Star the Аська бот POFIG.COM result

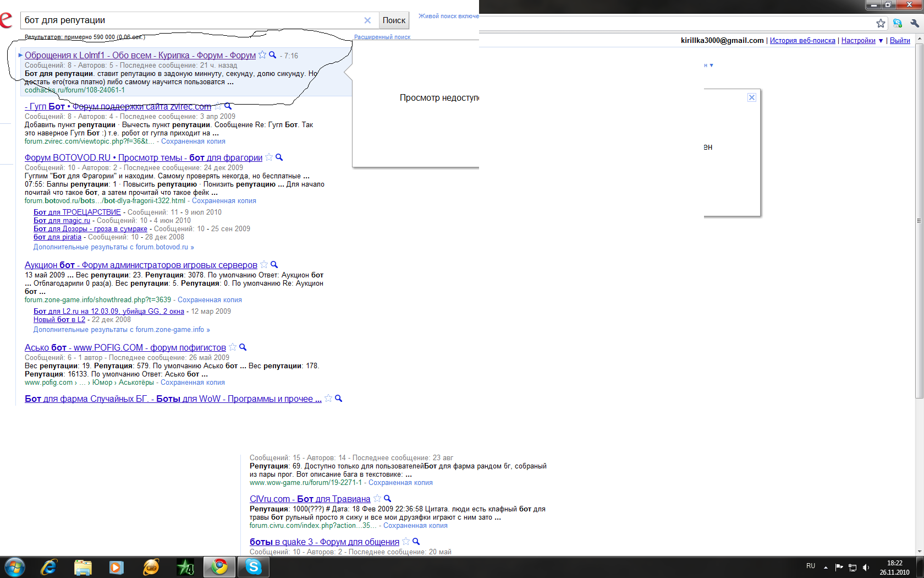click(233, 347)
